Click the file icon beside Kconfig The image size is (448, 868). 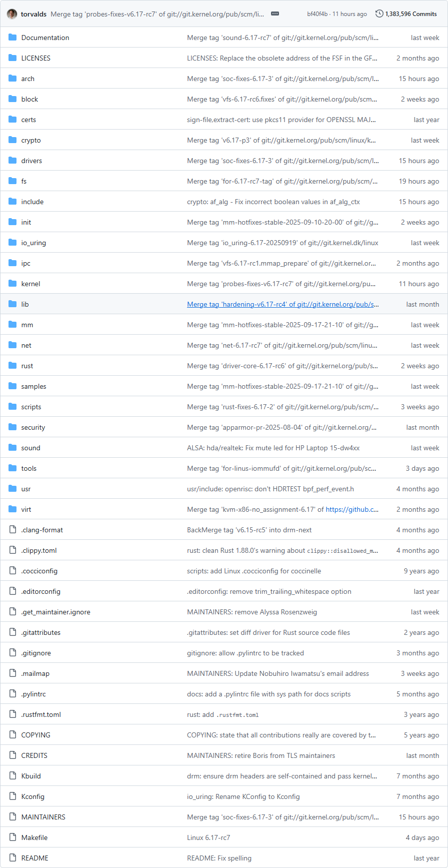click(x=12, y=796)
